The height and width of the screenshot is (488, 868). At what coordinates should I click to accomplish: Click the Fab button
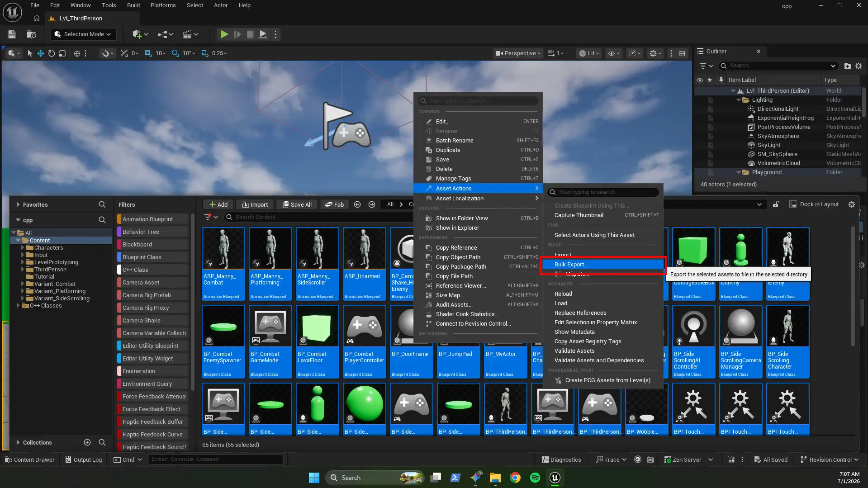334,205
